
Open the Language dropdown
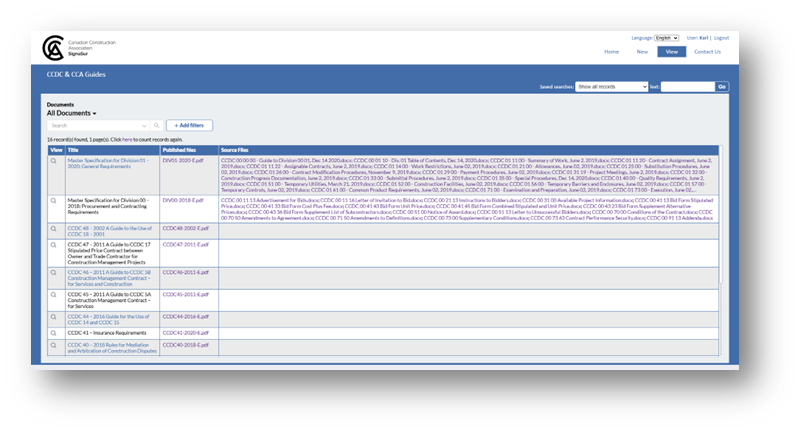pyautogui.click(x=666, y=37)
